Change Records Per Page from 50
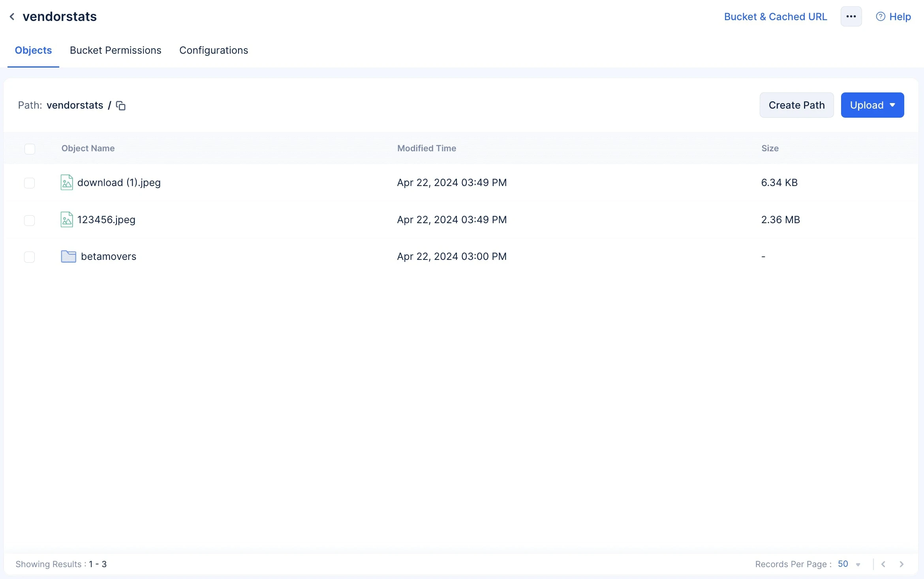924x579 pixels. tap(849, 564)
